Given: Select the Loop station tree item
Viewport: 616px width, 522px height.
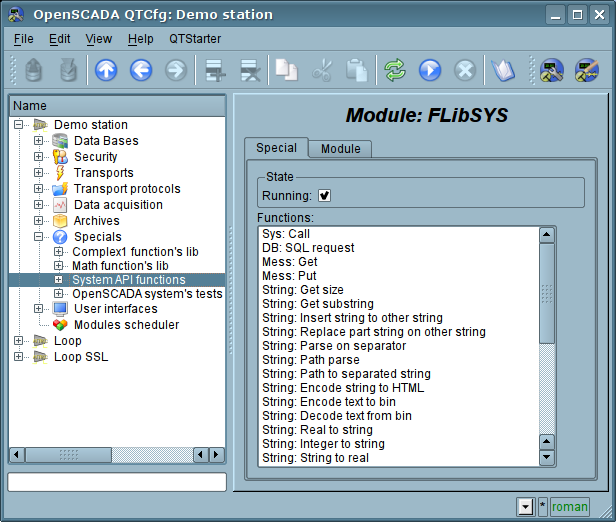Looking at the screenshot, I should pos(68,341).
